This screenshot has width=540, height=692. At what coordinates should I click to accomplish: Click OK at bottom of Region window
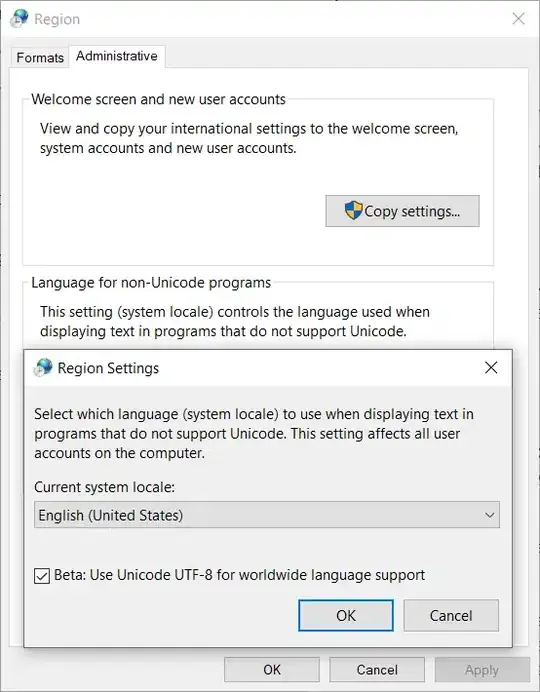click(272, 669)
